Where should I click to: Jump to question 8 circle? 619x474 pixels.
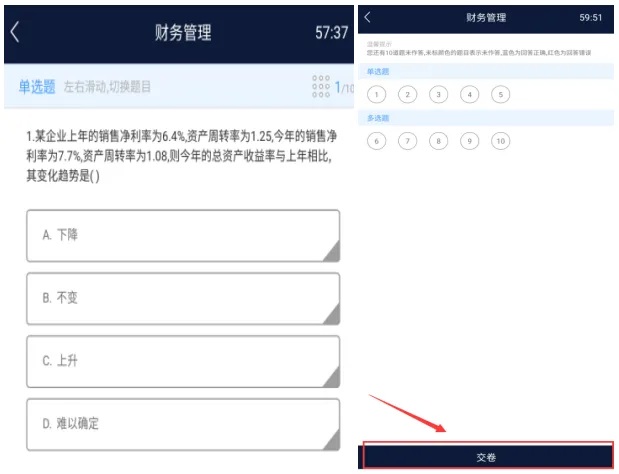[x=438, y=141]
